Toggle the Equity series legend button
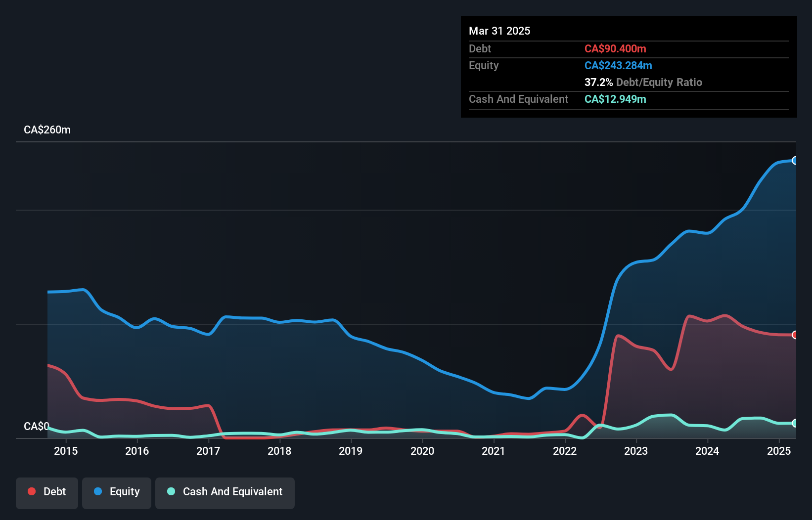 tap(117, 493)
